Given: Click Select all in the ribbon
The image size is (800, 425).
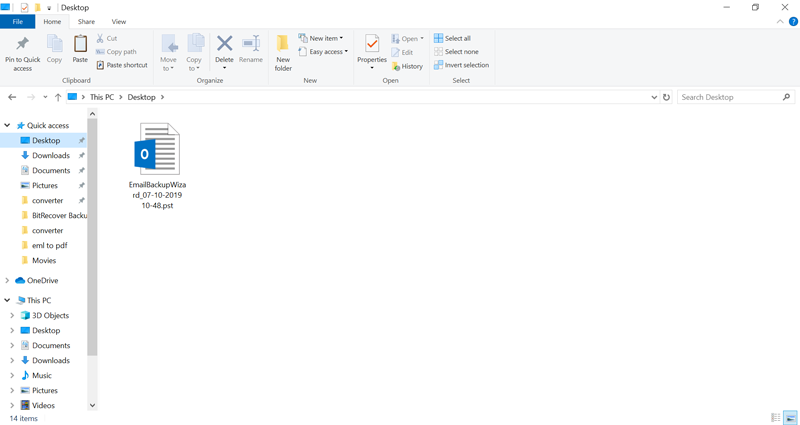Looking at the screenshot, I should [x=452, y=38].
